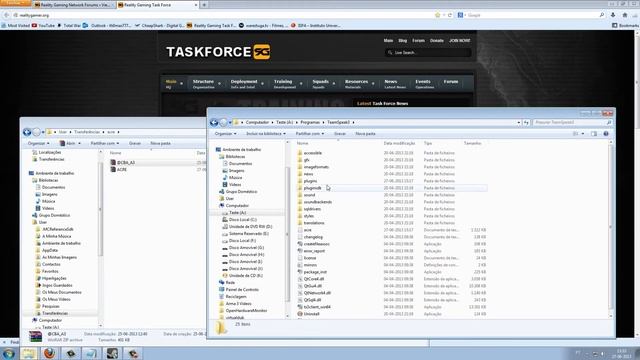Open the Windows Start orb
This screenshot has height=360, width=640.
[9, 353]
